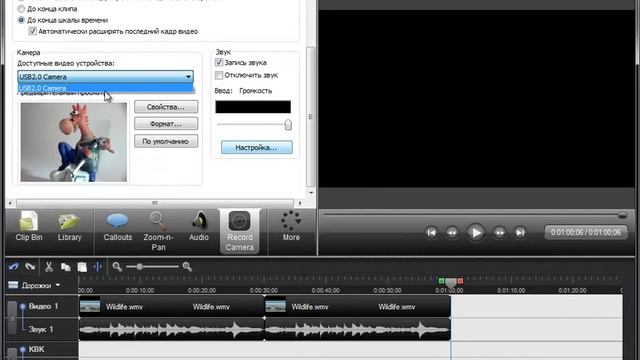Jump to the end of the video
Image resolution: width=640 pixels, height=360 pixels.
coord(520,233)
